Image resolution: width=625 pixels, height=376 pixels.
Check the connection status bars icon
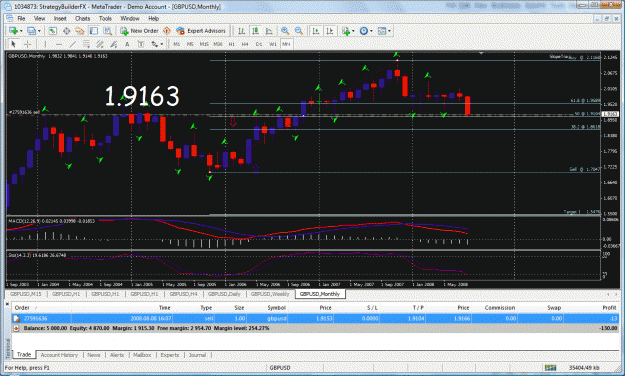coord(550,368)
